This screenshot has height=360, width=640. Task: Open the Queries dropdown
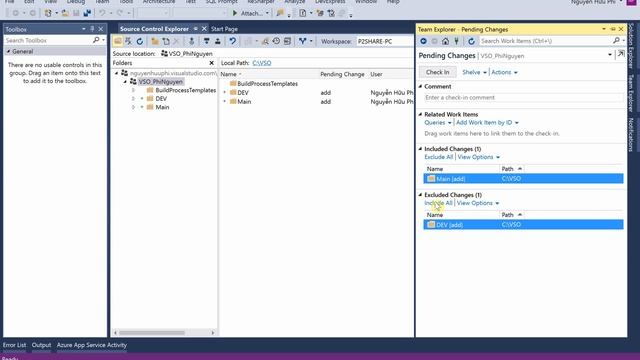(x=438, y=122)
